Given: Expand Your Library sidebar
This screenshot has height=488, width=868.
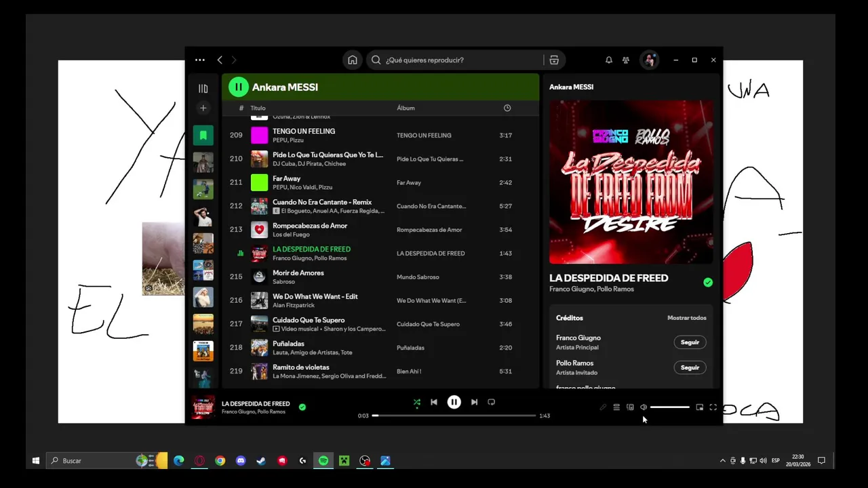Looking at the screenshot, I should point(203,88).
